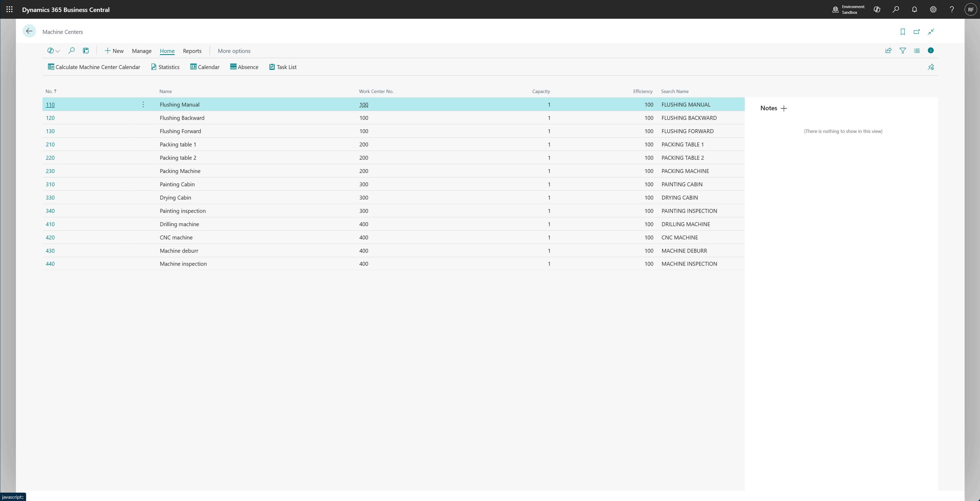
Task: Open the list layout view options
Action: pos(916,51)
